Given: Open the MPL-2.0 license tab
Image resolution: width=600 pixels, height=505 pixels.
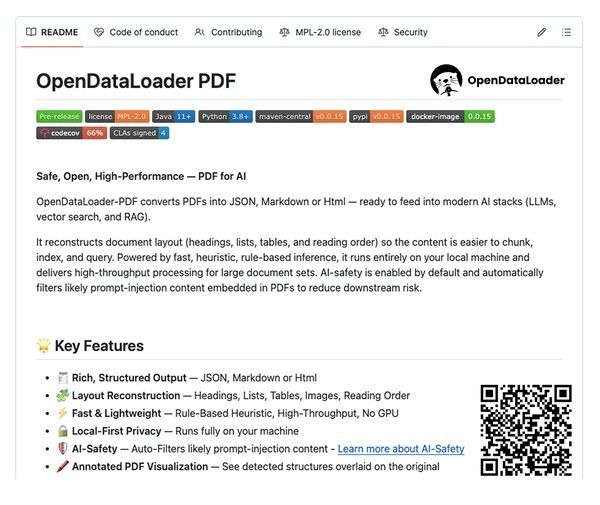Looking at the screenshot, I should point(320,32).
